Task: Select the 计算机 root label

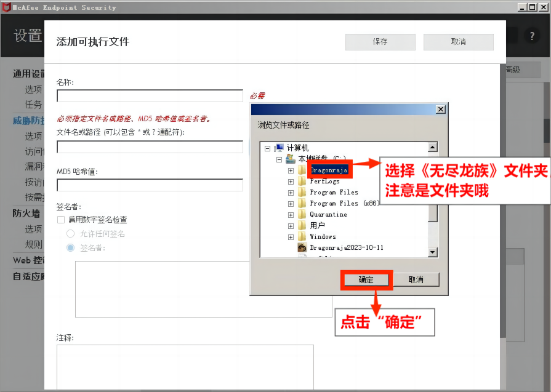Action: click(x=297, y=148)
